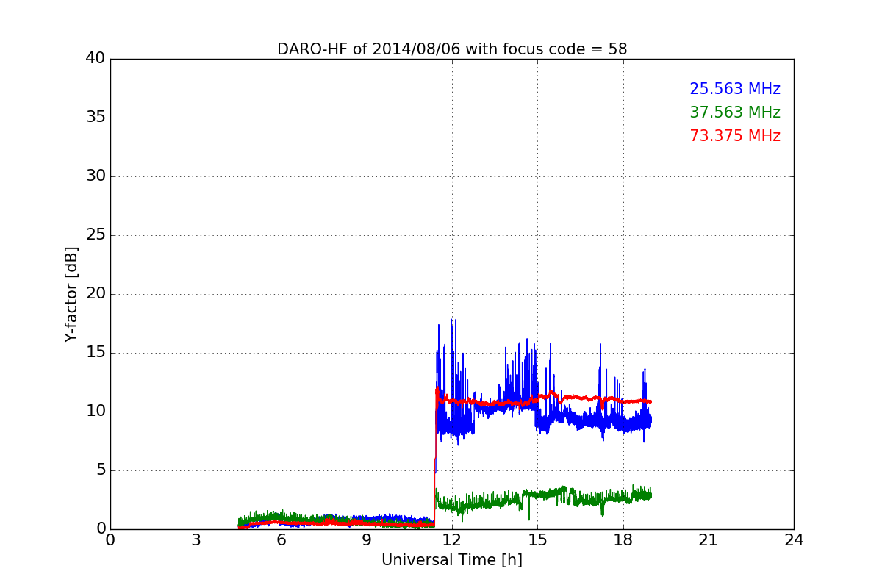Click x-axis tick label 24
Screen dimensions: 882x588
(x=794, y=540)
